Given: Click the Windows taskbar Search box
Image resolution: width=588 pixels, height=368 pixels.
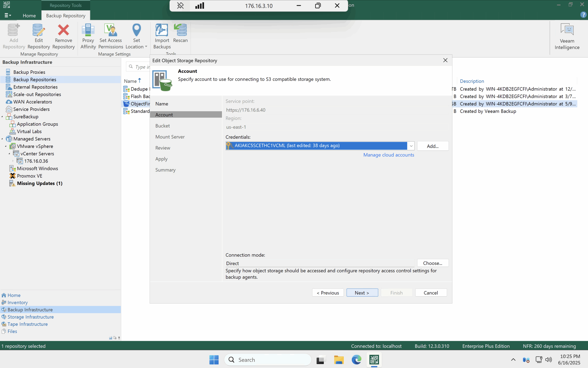Looking at the screenshot, I should point(268,360).
